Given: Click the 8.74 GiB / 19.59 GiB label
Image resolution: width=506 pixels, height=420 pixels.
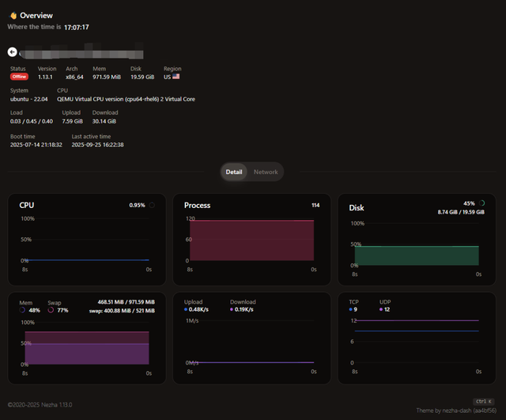Looking at the screenshot, I should coord(461,212).
